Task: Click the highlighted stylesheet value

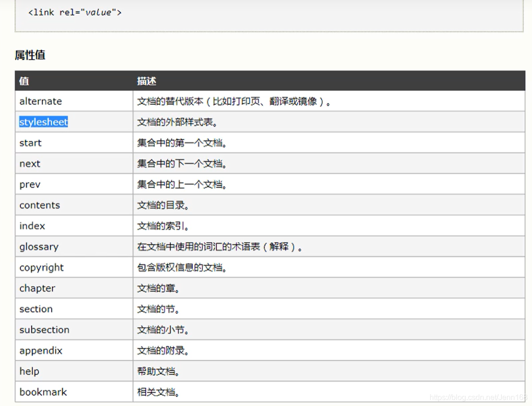Action: click(x=44, y=122)
